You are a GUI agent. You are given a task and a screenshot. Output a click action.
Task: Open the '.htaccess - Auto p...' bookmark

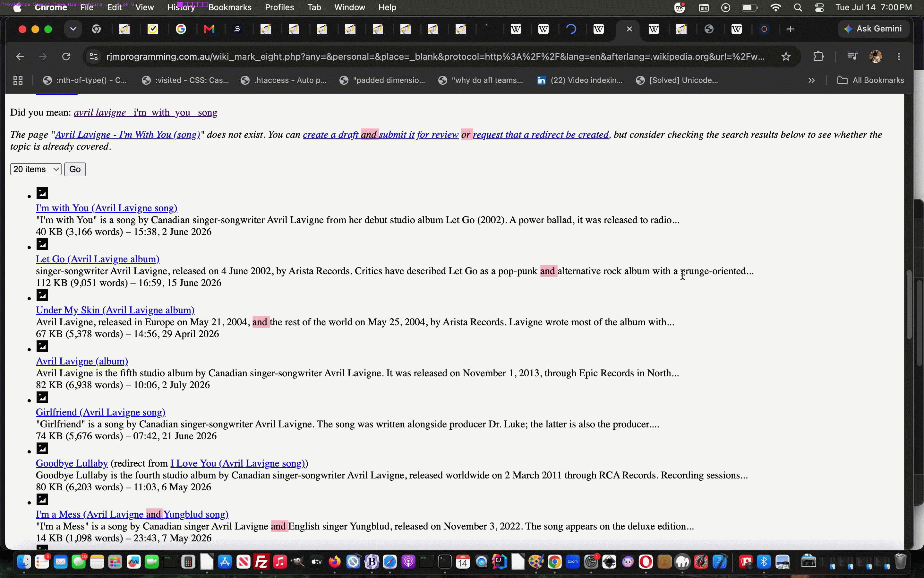click(284, 80)
